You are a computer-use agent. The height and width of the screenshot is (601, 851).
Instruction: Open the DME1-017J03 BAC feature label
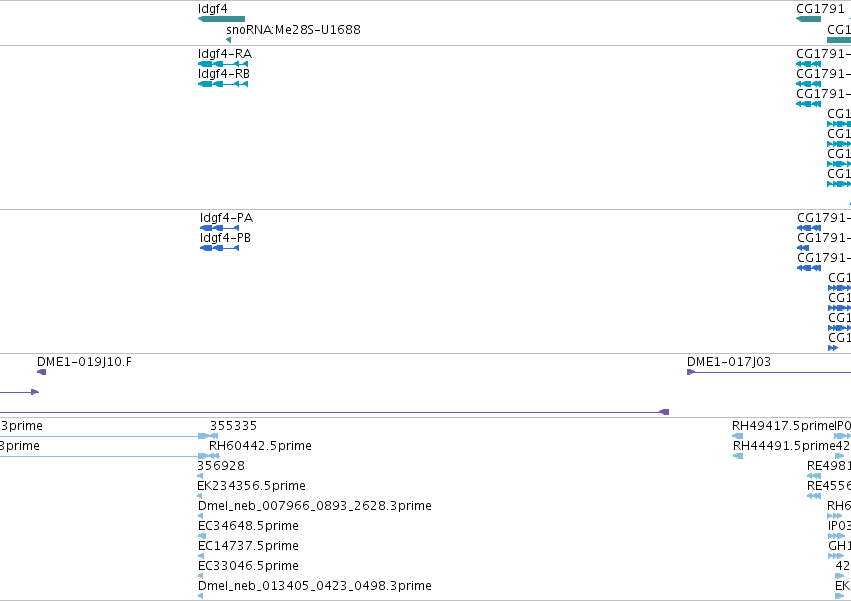coord(729,362)
